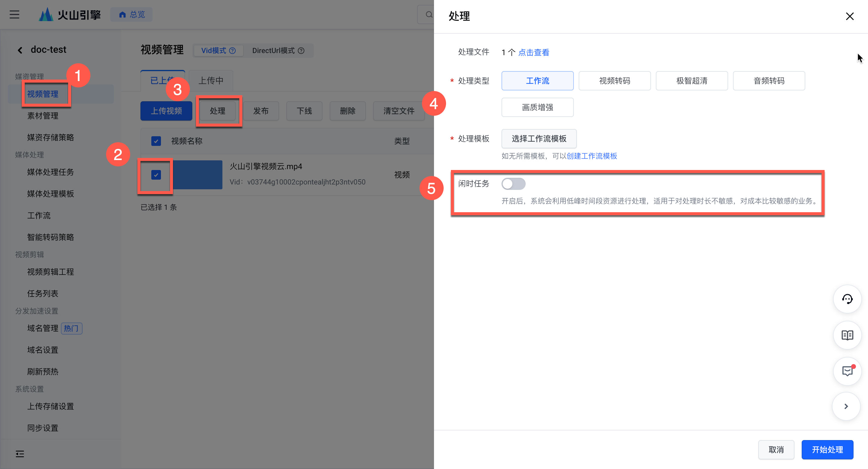Click the 类型 column header

coord(402,141)
